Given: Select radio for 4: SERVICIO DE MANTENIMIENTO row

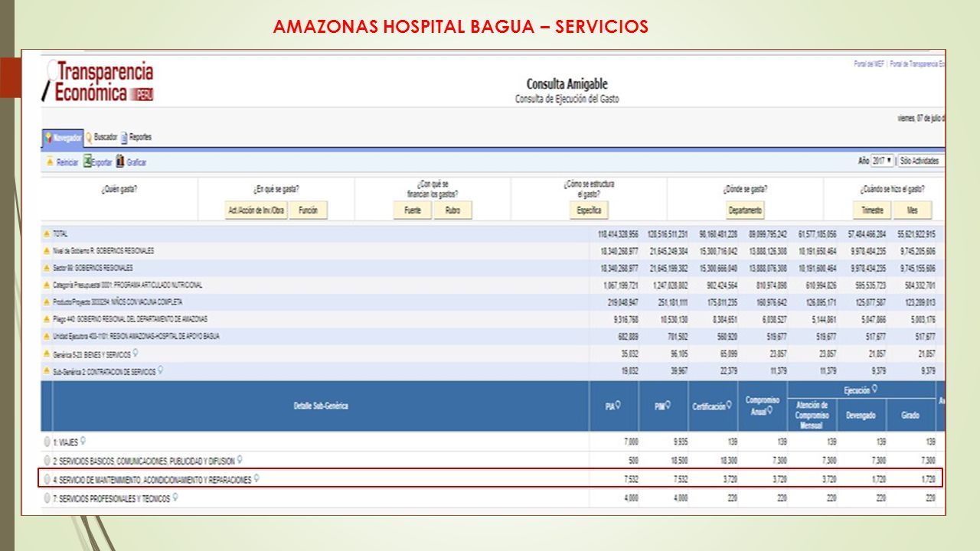Looking at the screenshot, I should coord(47,479).
